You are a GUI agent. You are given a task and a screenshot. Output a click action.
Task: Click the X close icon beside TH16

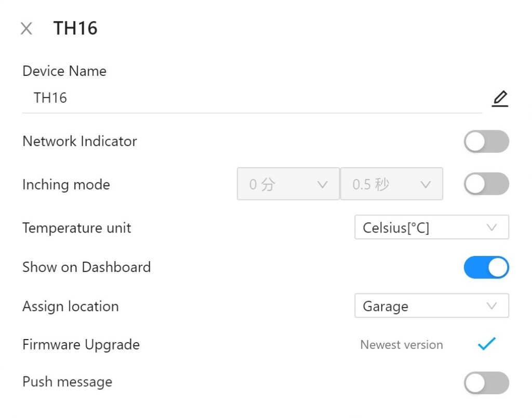click(x=26, y=29)
